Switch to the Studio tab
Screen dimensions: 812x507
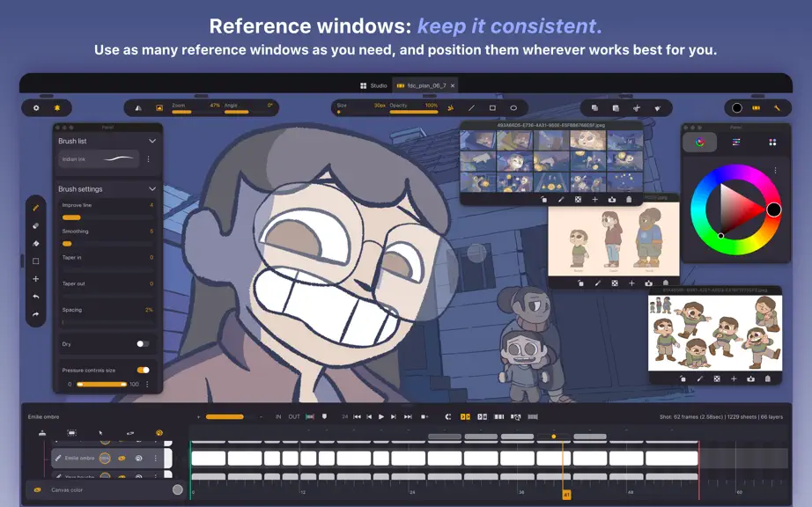373,85
